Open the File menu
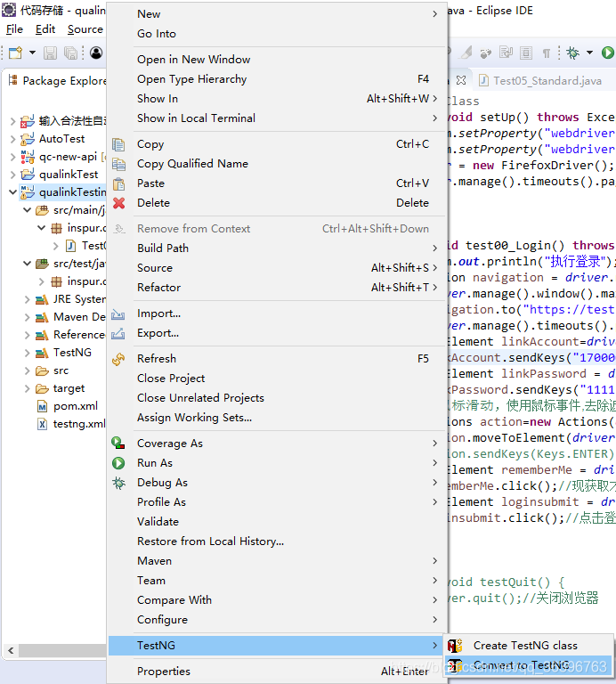The image size is (616, 684). click(x=14, y=29)
